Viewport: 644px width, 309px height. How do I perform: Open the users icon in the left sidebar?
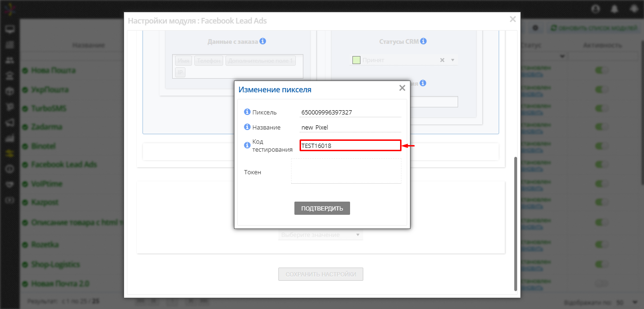[x=9, y=61]
